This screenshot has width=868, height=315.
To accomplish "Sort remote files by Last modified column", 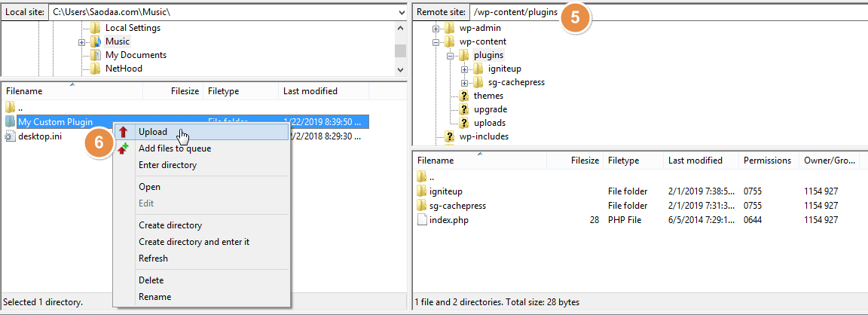I will click(695, 161).
